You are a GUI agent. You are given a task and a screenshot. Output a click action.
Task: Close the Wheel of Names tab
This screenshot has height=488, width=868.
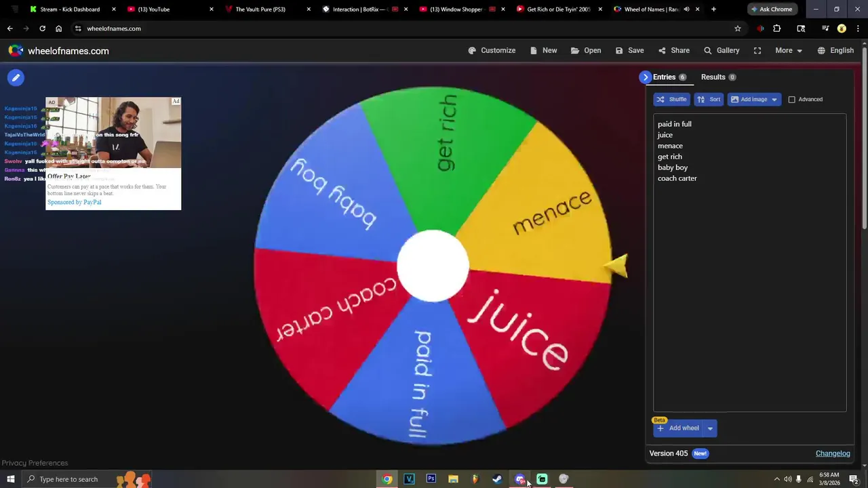coord(697,9)
